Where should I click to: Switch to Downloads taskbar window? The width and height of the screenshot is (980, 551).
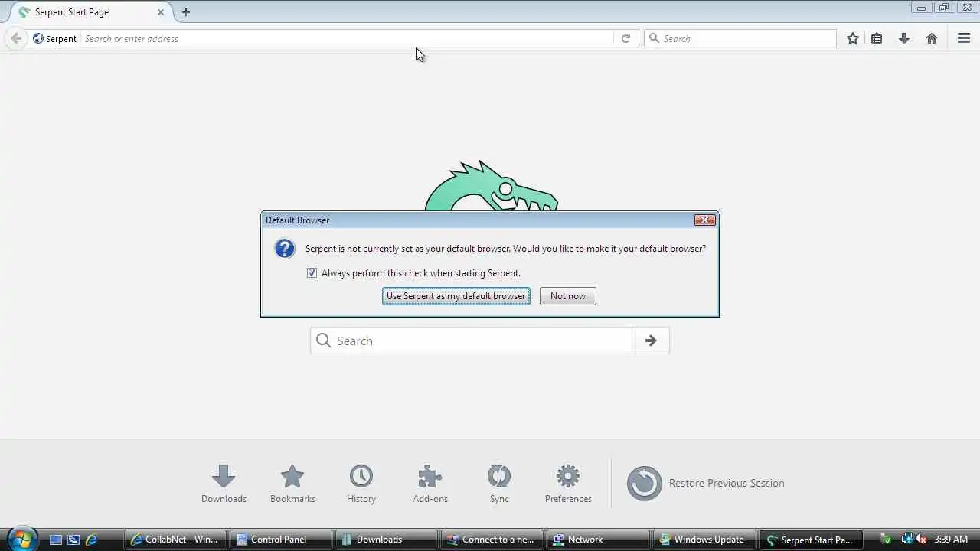click(x=386, y=540)
